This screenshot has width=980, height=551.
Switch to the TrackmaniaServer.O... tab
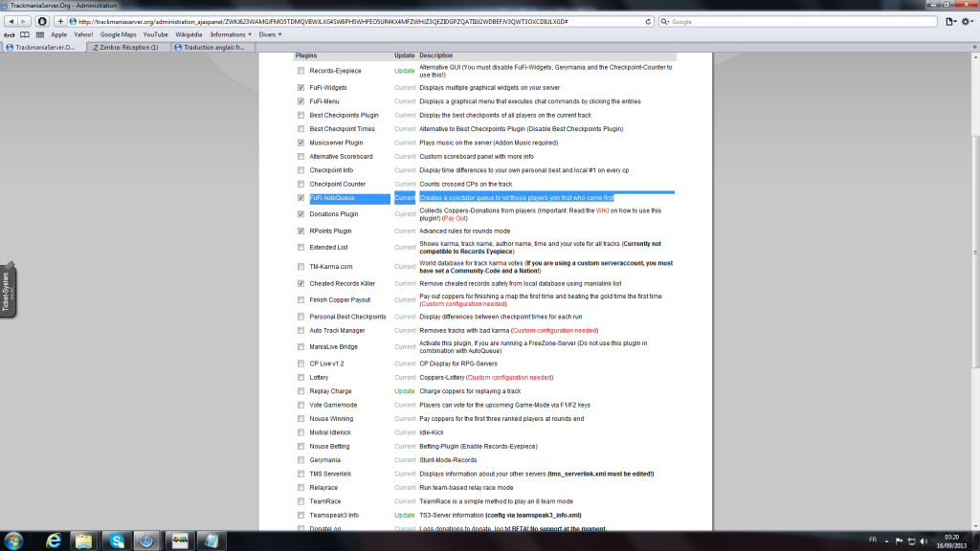pyautogui.click(x=44, y=47)
